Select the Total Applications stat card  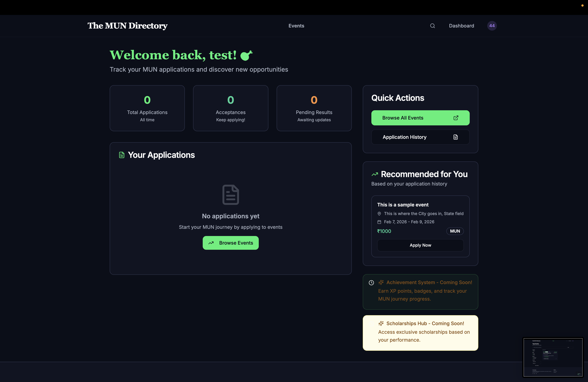pos(147,108)
